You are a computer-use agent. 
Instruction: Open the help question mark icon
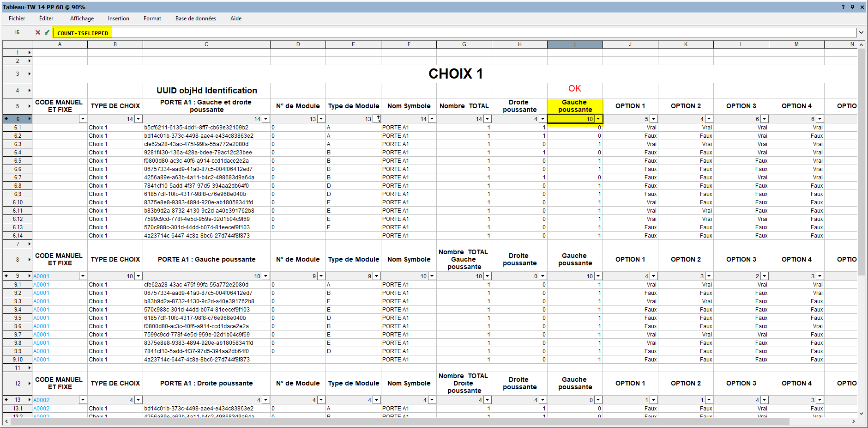[843, 7]
